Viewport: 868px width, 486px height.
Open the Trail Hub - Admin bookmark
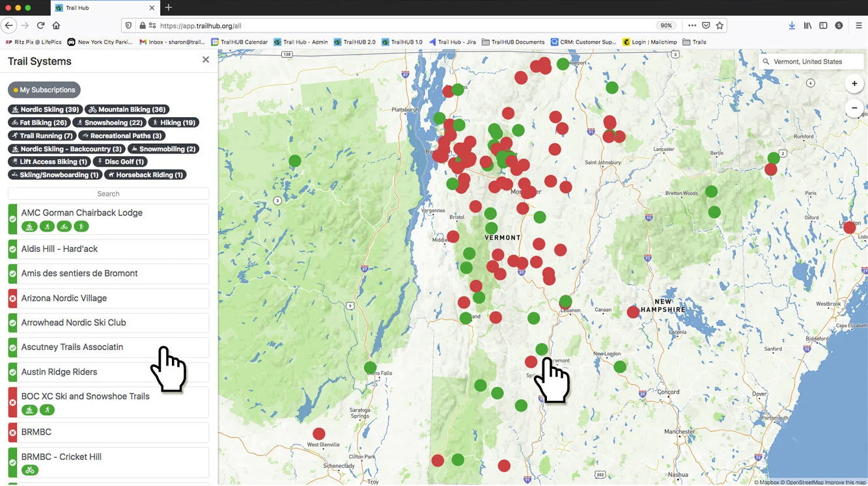301,42
